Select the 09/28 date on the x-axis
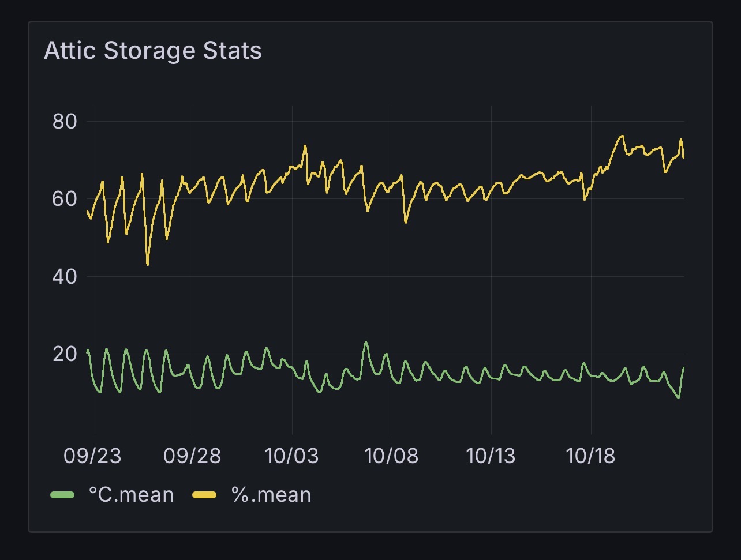 [192, 456]
